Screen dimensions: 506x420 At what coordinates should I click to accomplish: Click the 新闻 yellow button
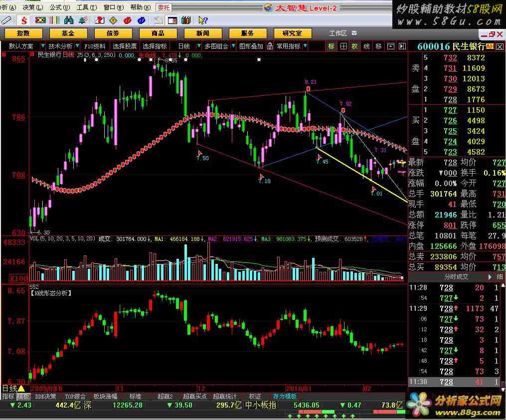[x=203, y=33]
